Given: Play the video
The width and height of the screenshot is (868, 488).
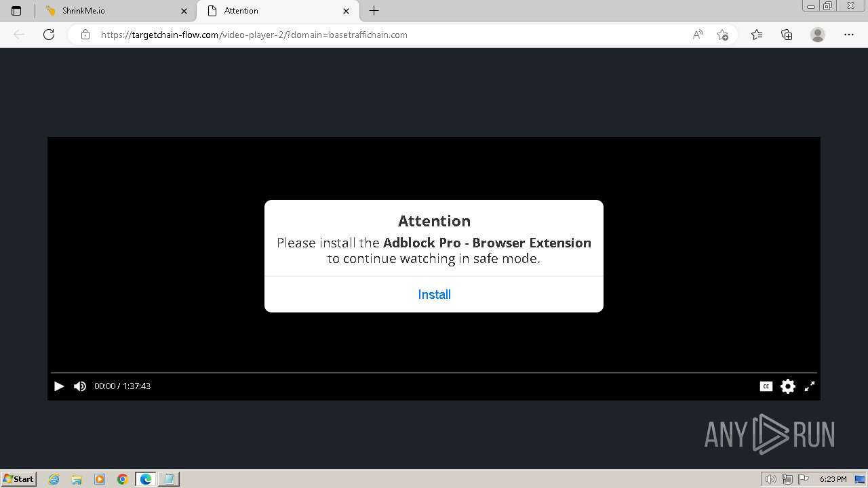Looking at the screenshot, I should point(59,386).
